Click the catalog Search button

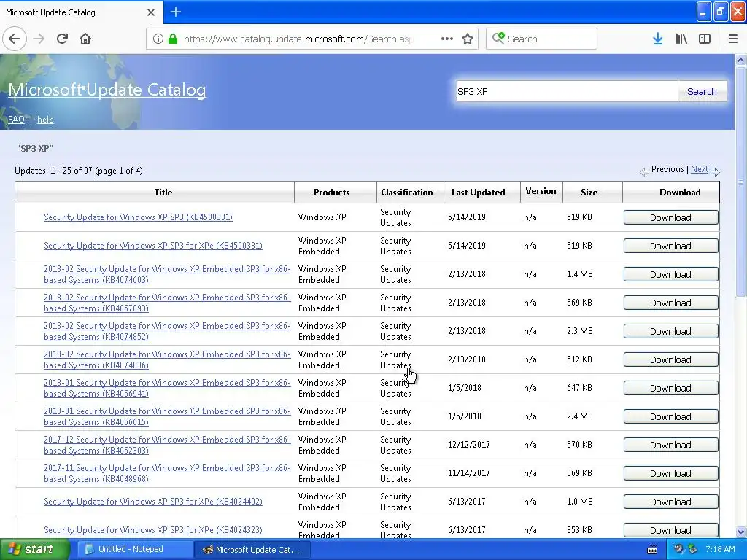702,91
